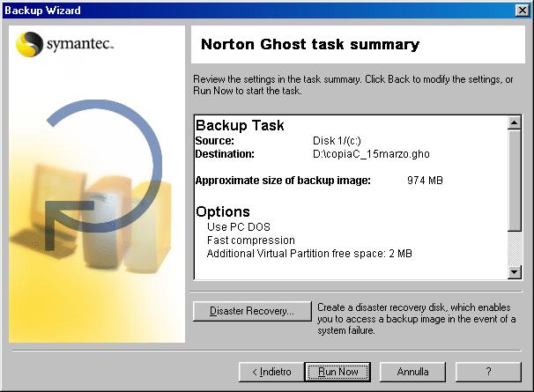The width and height of the screenshot is (534, 392).
Task: Click Additional Virtual Partition free space line
Action: [x=309, y=254]
